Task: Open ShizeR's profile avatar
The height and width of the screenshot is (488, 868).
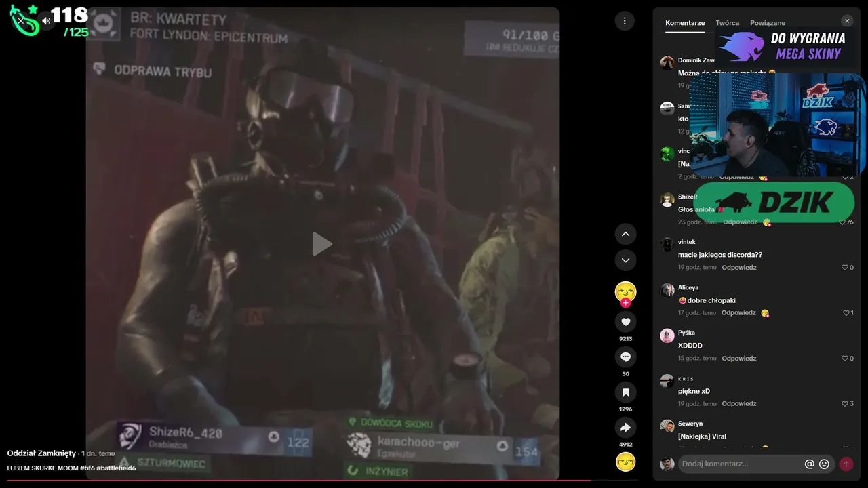Action: pyautogui.click(x=667, y=199)
